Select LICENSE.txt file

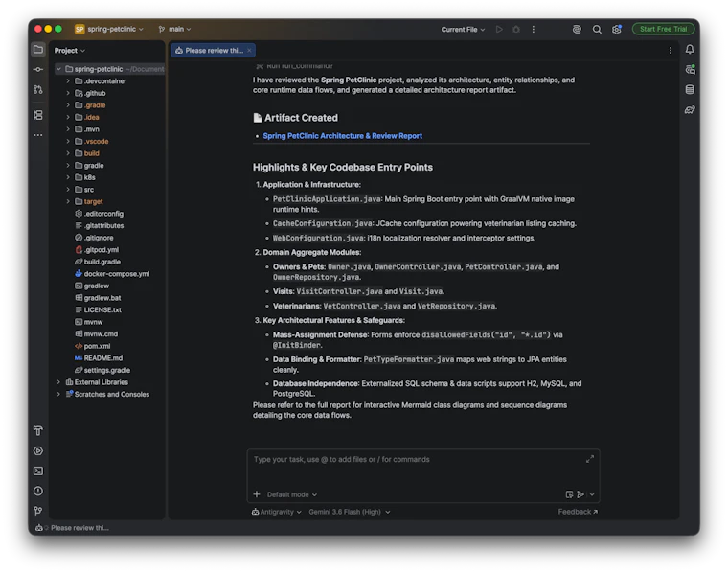point(102,309)
